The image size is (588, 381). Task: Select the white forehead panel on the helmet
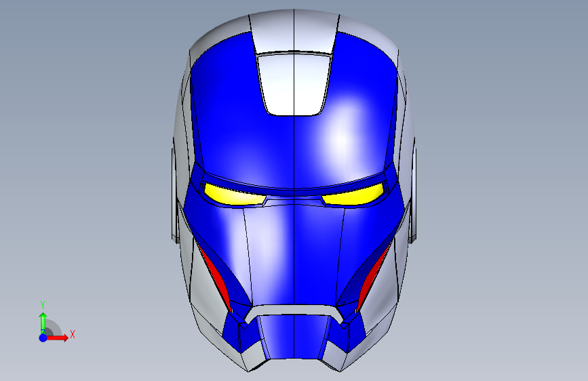294,84
